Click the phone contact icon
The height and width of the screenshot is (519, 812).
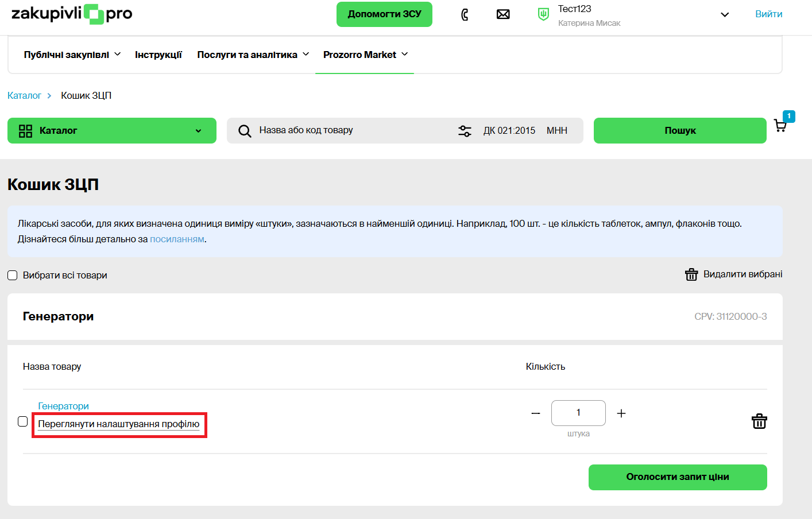[465, 14]
